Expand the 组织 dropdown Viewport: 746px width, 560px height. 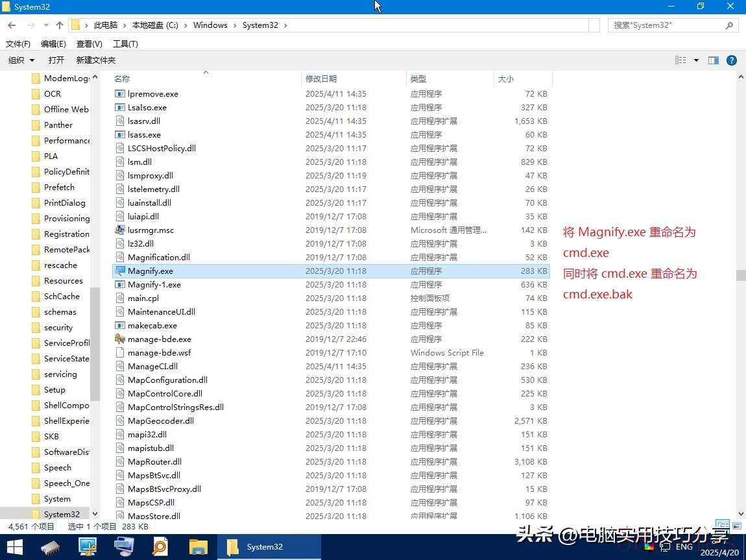[x=21, y=60]
